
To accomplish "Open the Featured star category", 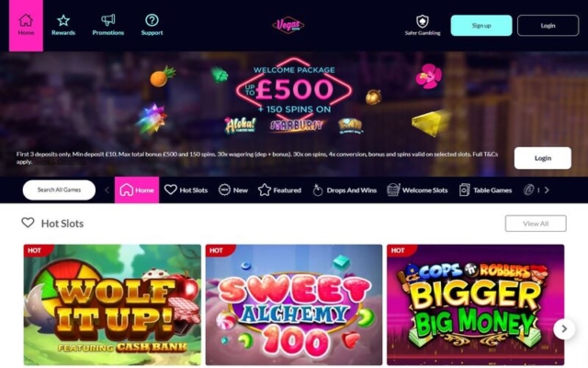I will click(x=279, y=190).
